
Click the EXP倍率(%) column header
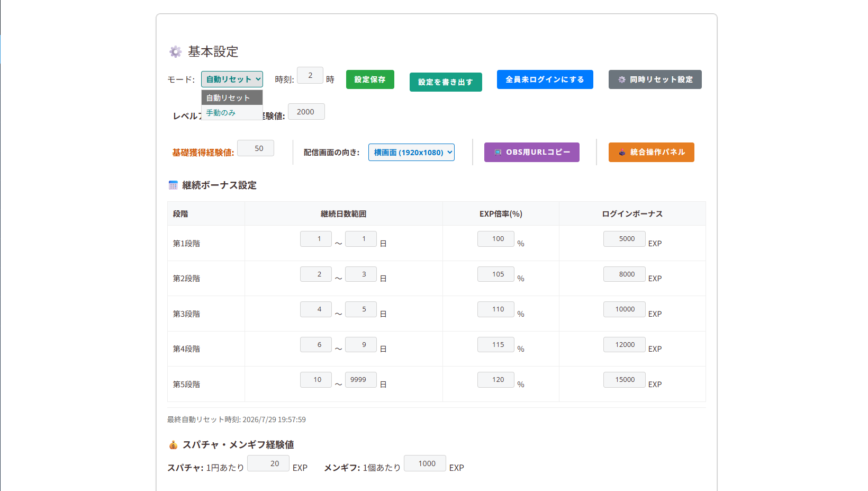click(501, 214)
